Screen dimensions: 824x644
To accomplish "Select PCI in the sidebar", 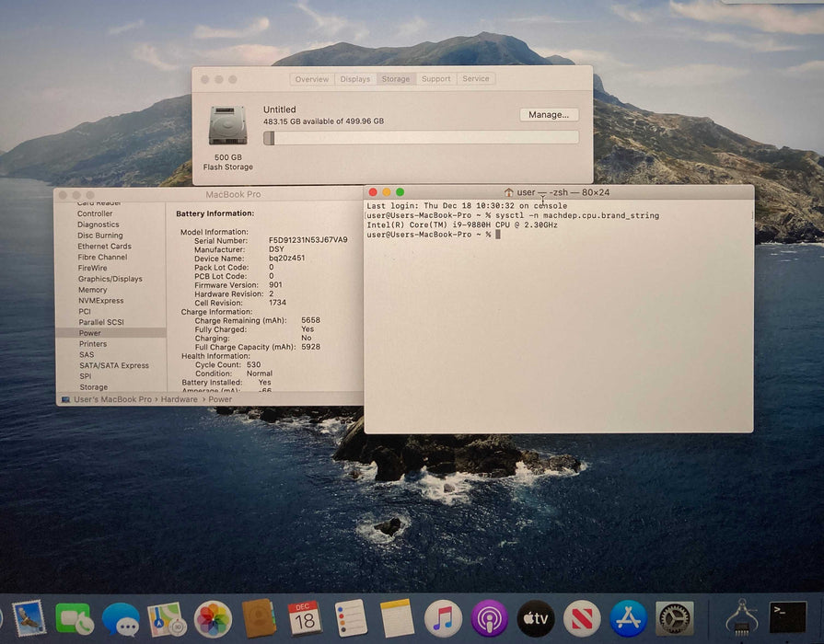I will click(x=85, y=312).
